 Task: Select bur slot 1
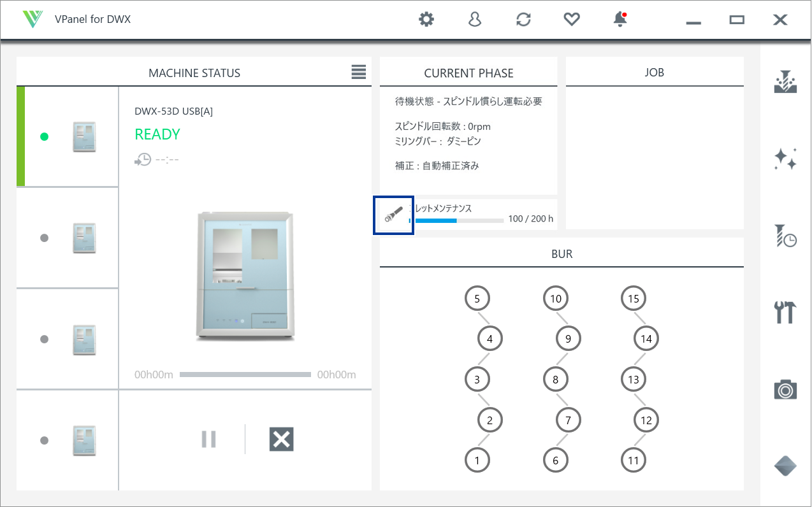pos(477,461)
